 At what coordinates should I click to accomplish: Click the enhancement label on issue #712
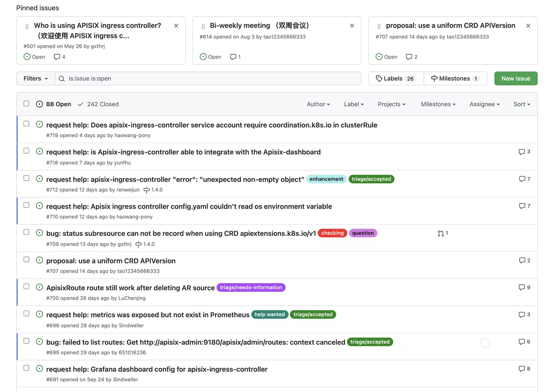click(326, 179)
